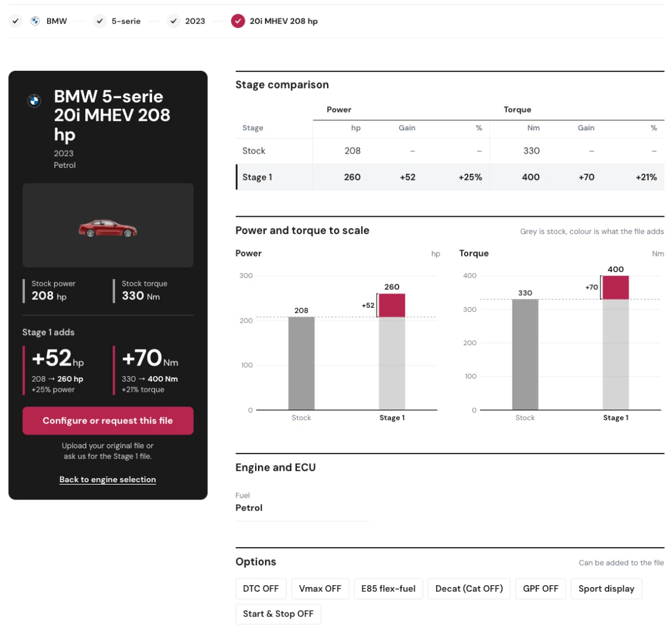The width and height of the screenshot is (672, 634).
Task: Click red +70 segment in Torque chart
Action: click(615, 288)
